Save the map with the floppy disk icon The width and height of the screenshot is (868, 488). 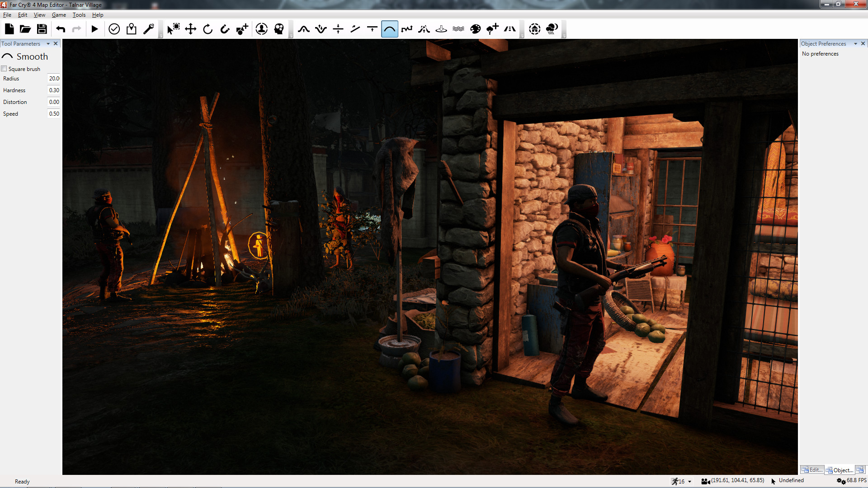[42, 29]
